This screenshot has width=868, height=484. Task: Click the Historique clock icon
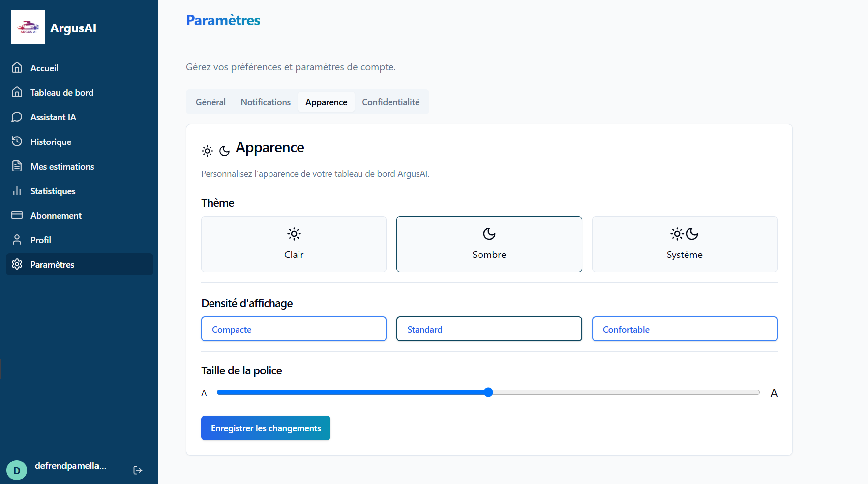17,141
